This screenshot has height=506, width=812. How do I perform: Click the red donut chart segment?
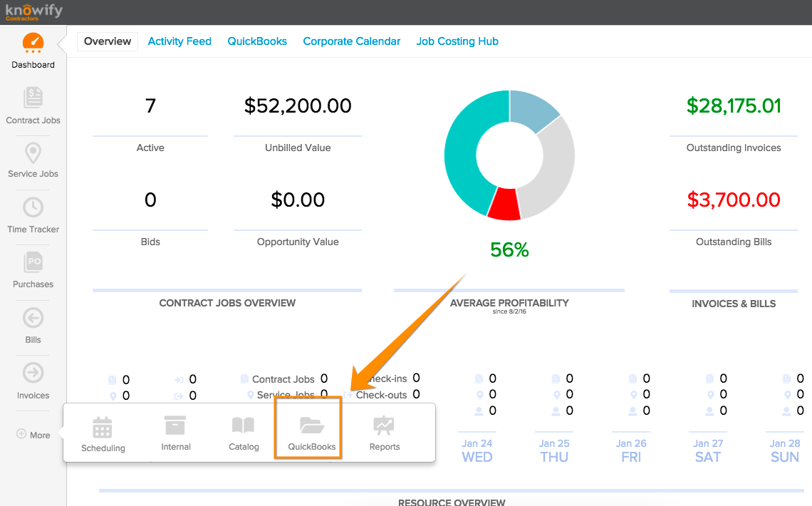504,204
